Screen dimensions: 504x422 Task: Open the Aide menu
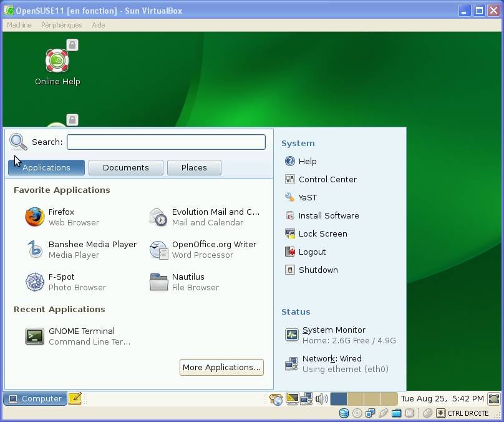tap(99, 25)
